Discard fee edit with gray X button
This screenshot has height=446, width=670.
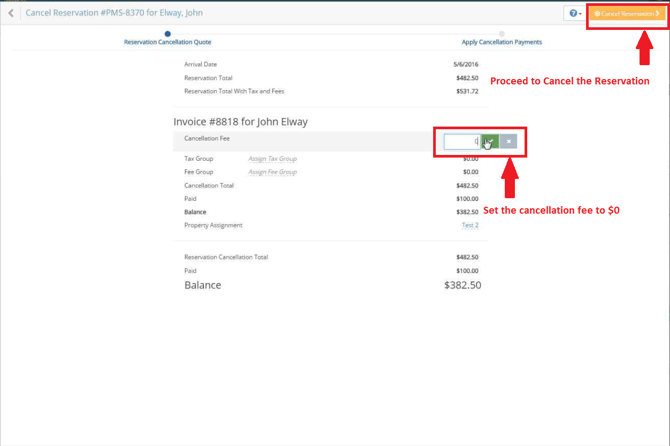[x=508, y=141]
